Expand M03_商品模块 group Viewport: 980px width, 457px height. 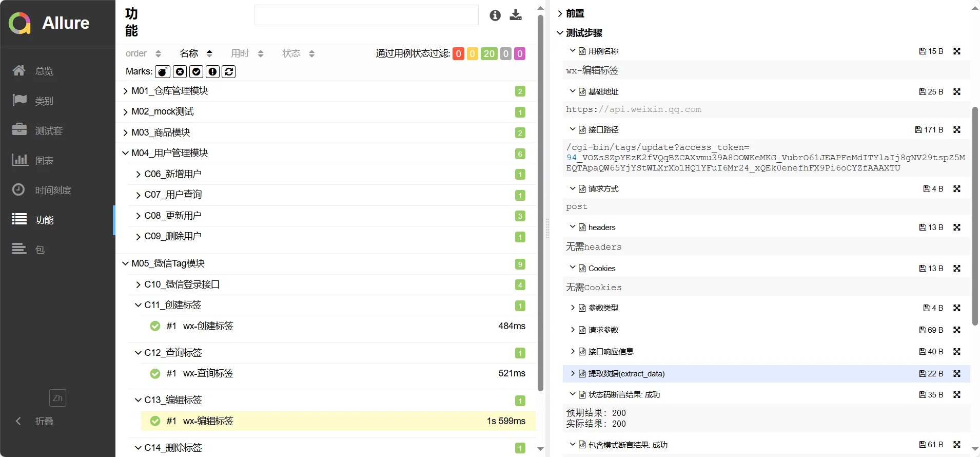click(x=326, y=132)
